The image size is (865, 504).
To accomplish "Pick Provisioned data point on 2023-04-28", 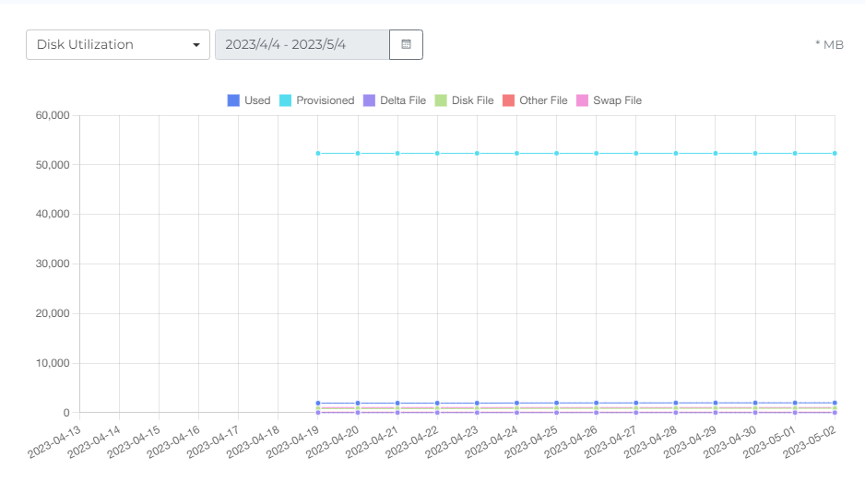I will coord(676,153).
